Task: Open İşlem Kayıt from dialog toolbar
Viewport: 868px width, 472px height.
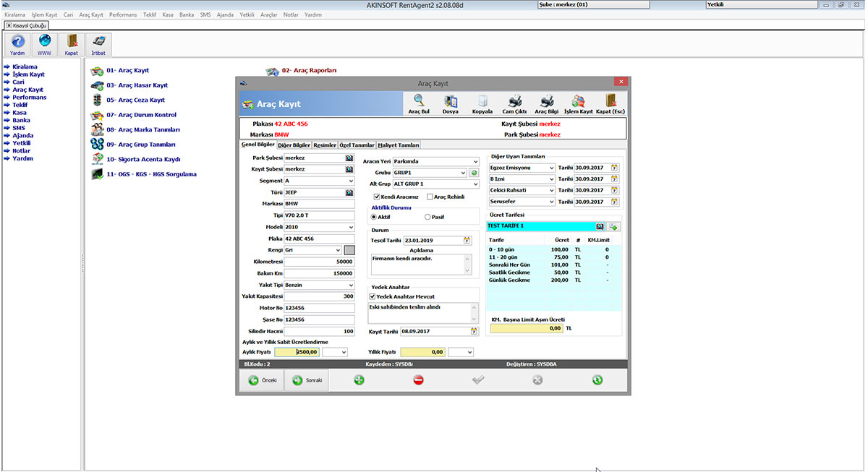Action: [578, 102]
